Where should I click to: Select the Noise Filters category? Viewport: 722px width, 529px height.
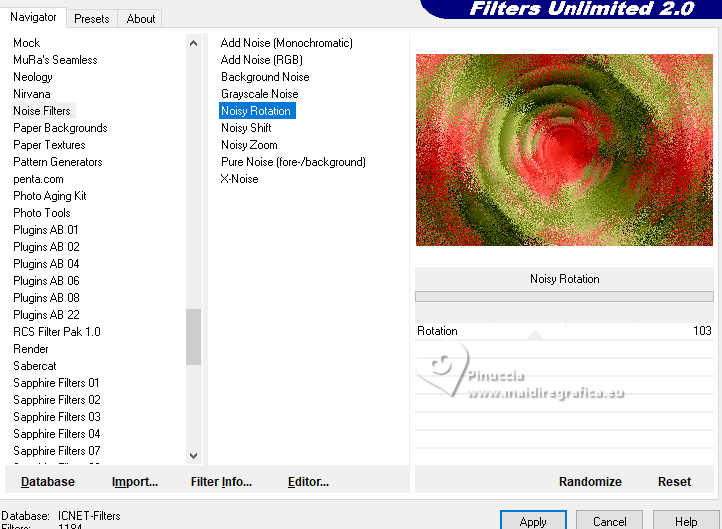point(42,111)
